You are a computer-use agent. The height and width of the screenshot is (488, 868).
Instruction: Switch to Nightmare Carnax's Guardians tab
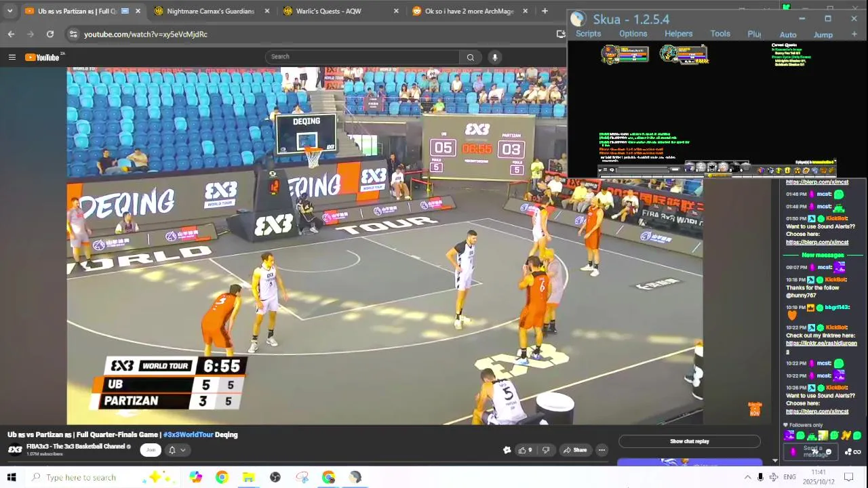(x=210, y=11)
